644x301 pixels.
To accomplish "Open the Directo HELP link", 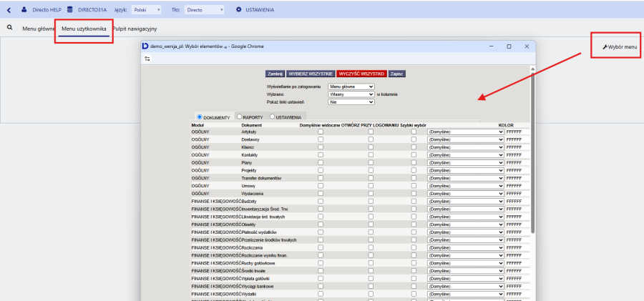I will coord(47,10).
